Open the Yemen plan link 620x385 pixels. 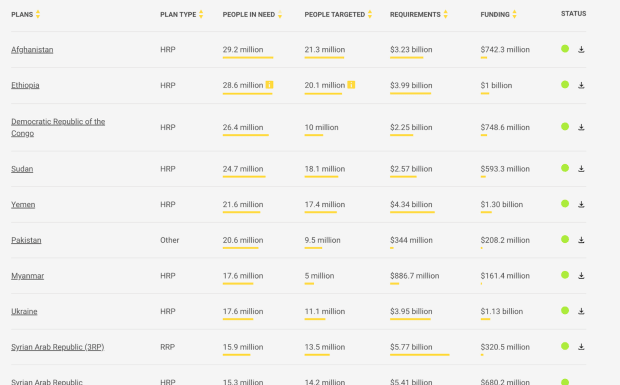point(23,204)
